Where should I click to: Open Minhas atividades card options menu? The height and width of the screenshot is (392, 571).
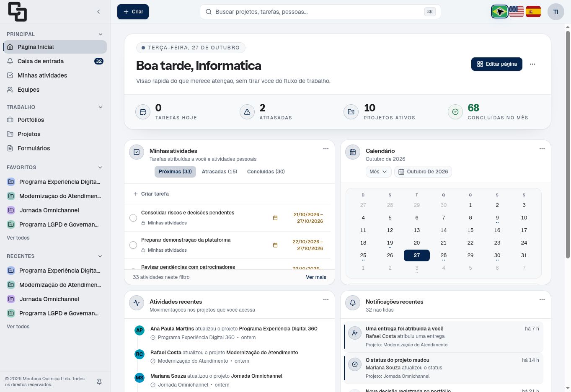coord(326,149)
